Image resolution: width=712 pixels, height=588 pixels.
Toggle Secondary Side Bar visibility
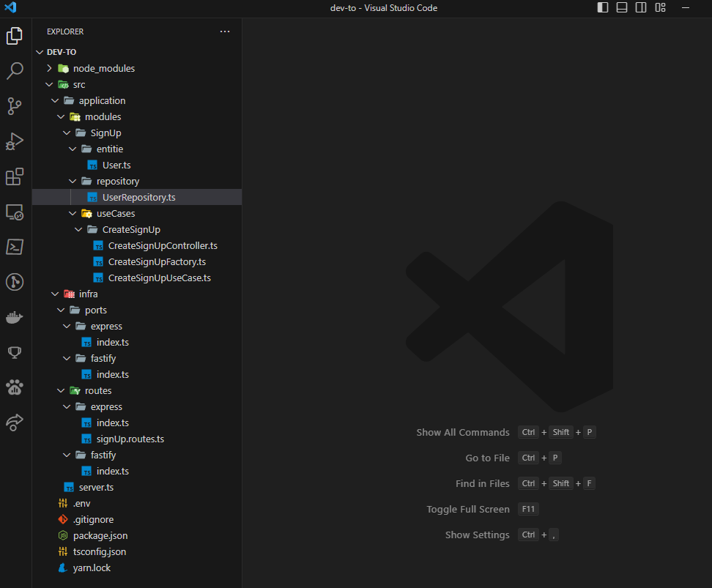pyautogui.click(x=641, y=7)
